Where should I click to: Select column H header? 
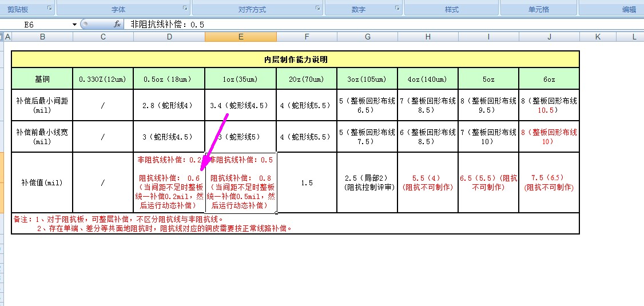pos(428,37)
